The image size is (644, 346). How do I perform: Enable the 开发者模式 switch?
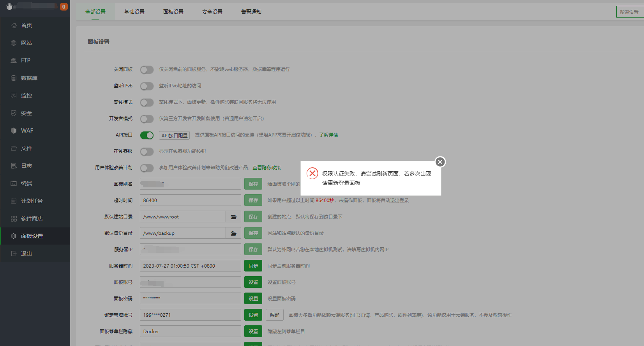tap(147, 119)
